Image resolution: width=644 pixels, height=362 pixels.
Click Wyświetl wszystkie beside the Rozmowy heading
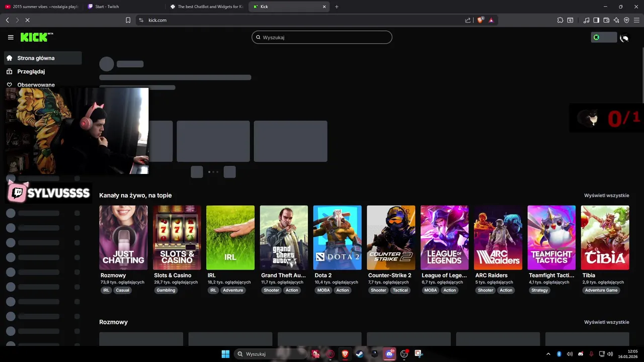tap(606, 322)
